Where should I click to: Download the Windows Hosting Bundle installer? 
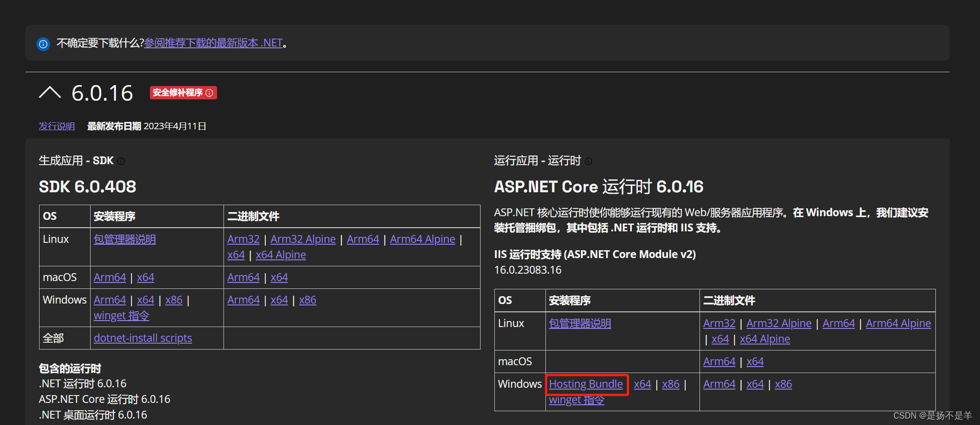pos(586,384)
